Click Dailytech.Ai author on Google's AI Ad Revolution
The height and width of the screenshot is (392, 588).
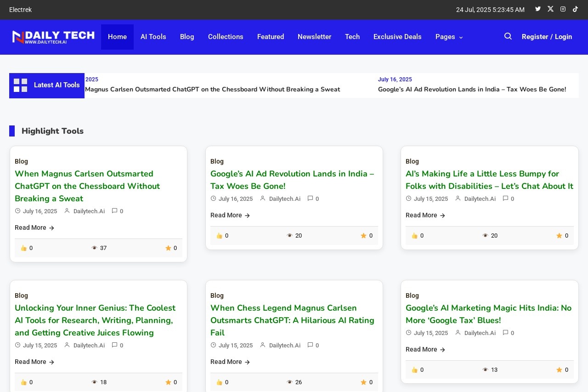pos(285,199)
